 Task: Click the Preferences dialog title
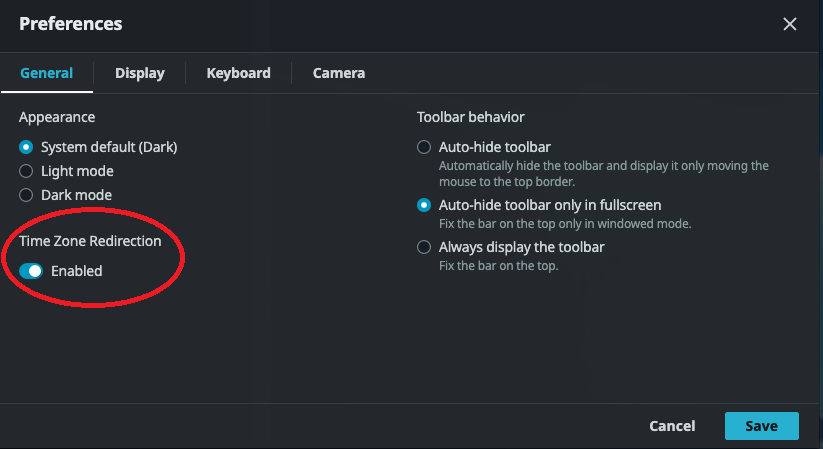pyautogui.click(x=71, y=23)
